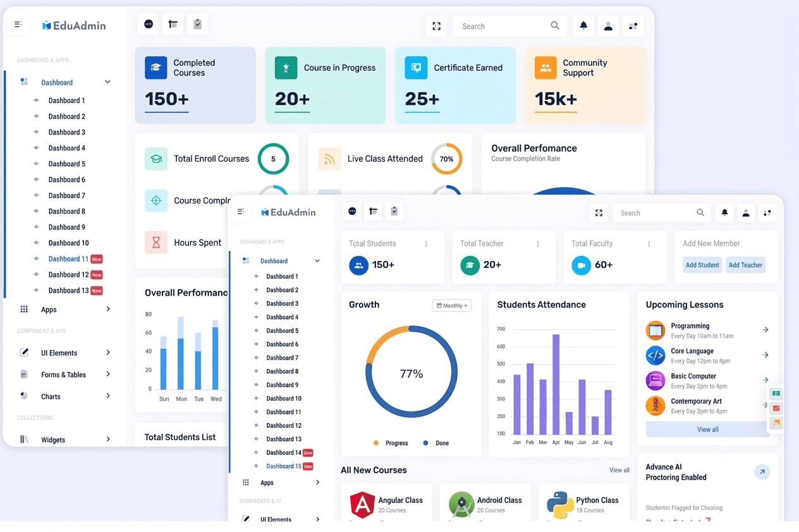Image resolution: width=799 pixels, height=532 pixels.
Task: Click the settings dots icon in back window
Action: click(633, 26)
